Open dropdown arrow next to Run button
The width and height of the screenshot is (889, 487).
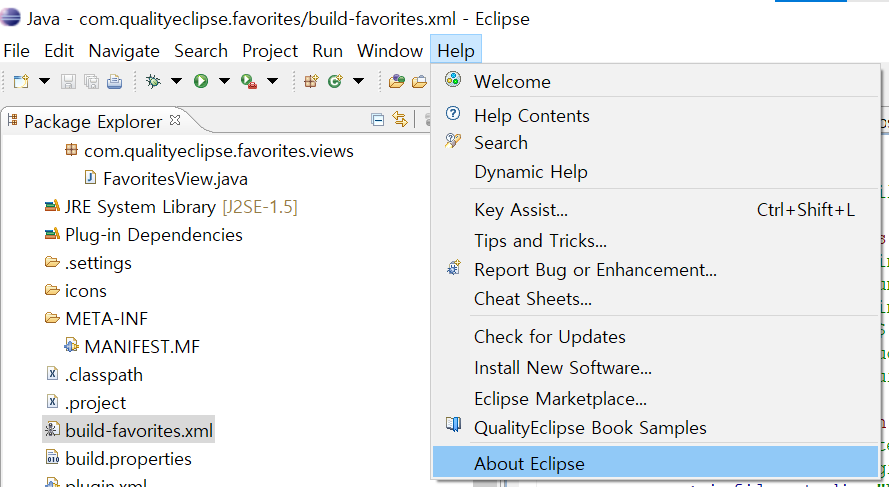(x=224, y=82)
